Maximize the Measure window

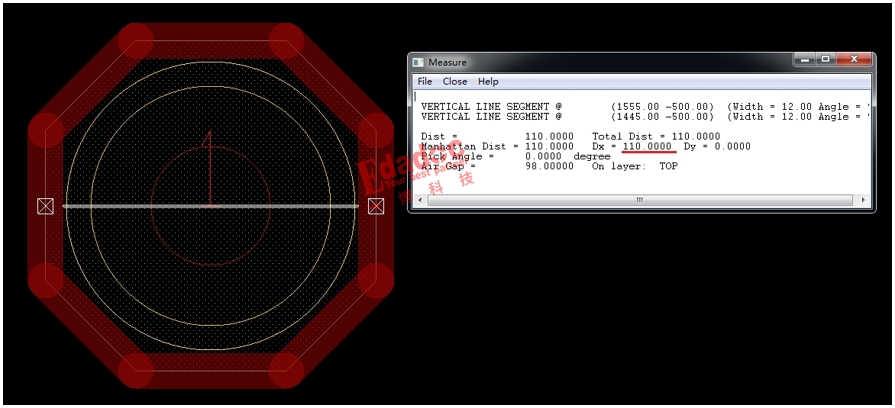coord(826,60)
